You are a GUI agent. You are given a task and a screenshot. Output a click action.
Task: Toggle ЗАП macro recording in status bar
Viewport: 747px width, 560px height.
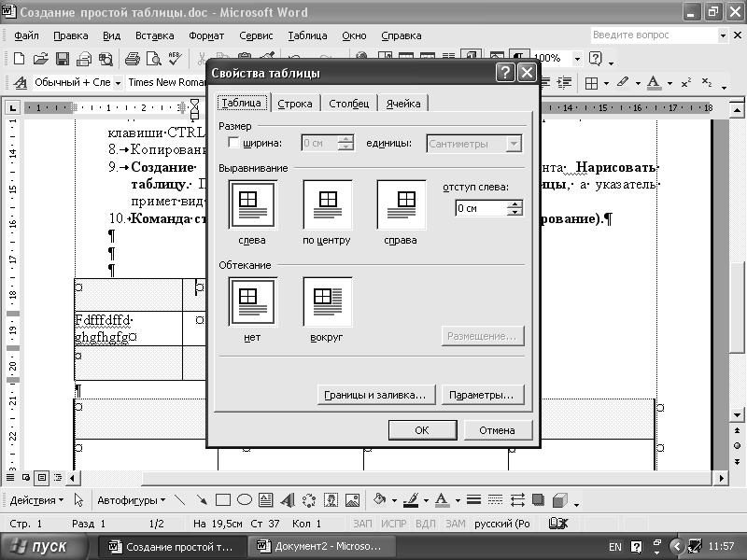(362, 524)
